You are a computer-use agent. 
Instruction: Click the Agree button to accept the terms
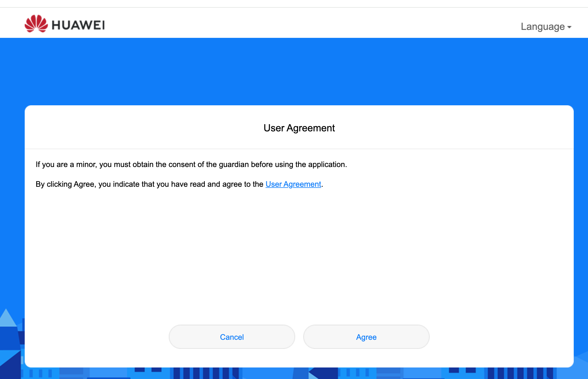click(366, 337)
